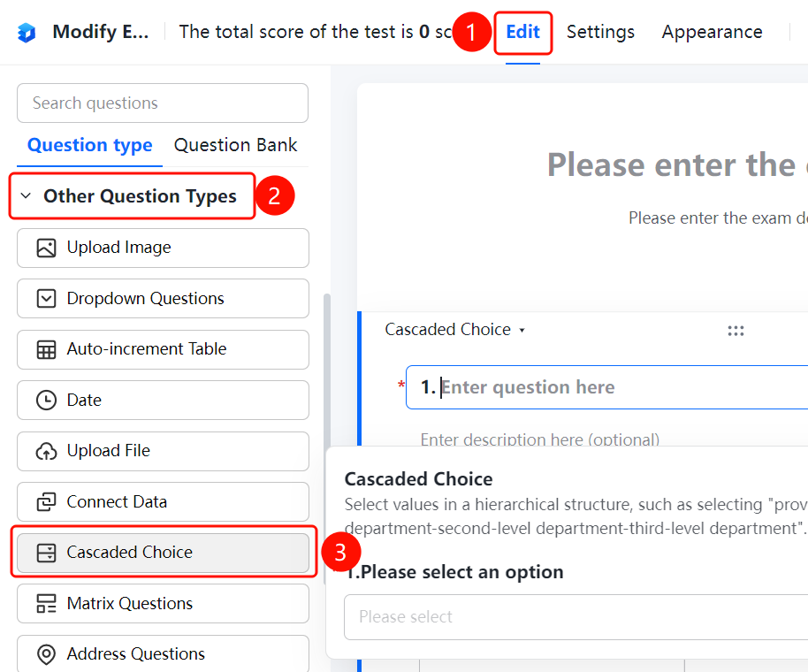Viewport: 808px width, 672px height.
Task: Switch to the Question Bank tab
Action: pos(235,146)
